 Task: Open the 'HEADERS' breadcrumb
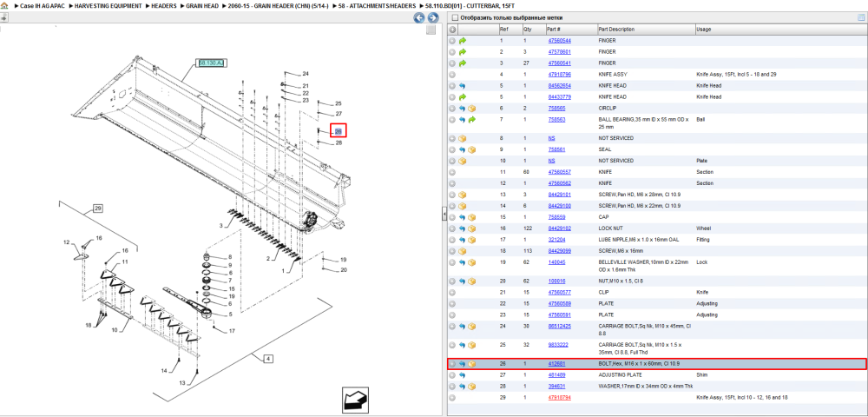click(x=164, y=5)
